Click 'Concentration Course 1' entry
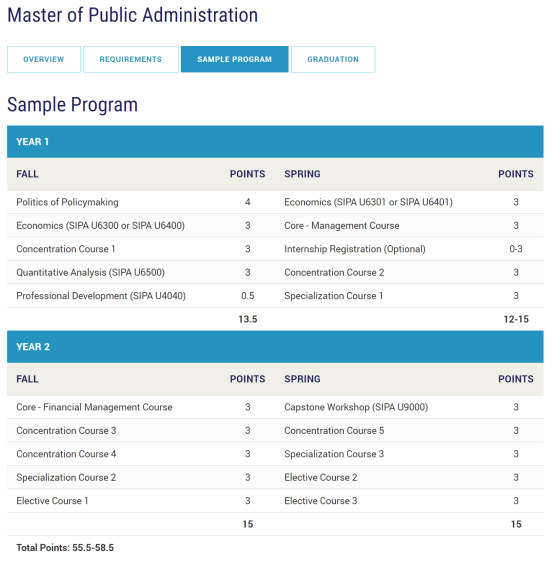554x565 pixels. pos(66,249)
